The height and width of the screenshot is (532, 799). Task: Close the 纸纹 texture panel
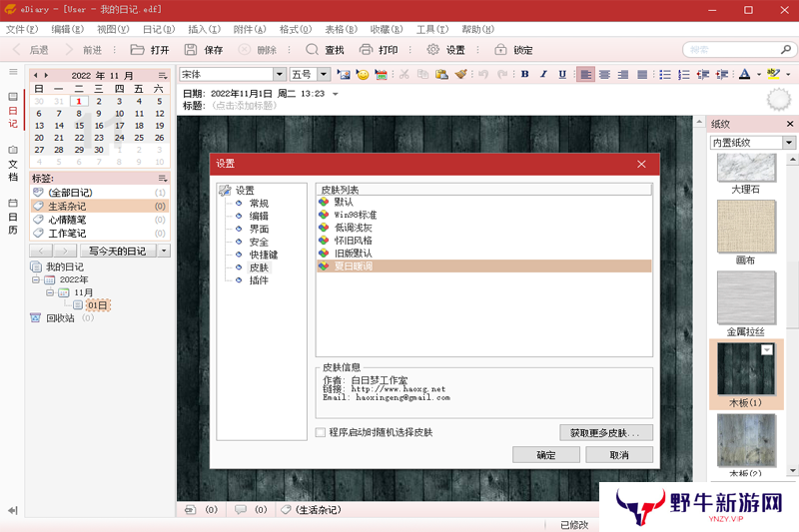(790, 124)
